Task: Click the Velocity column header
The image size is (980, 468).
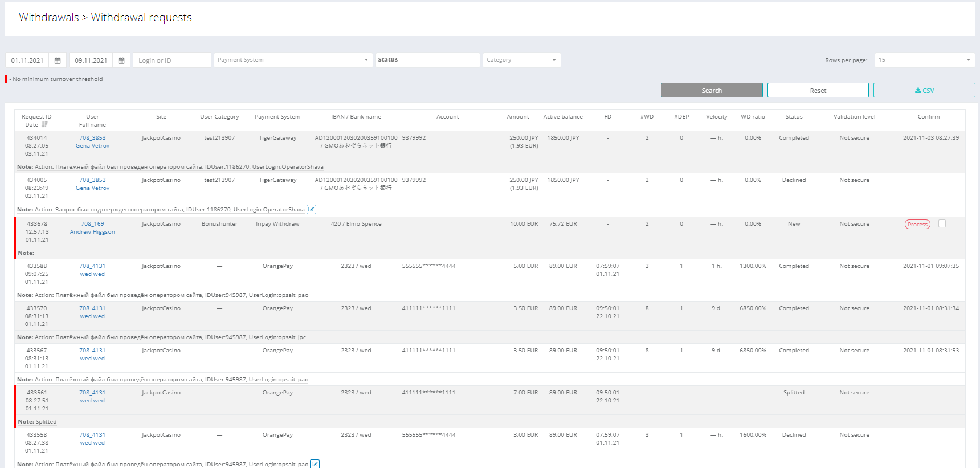Action: pos(717,117)
